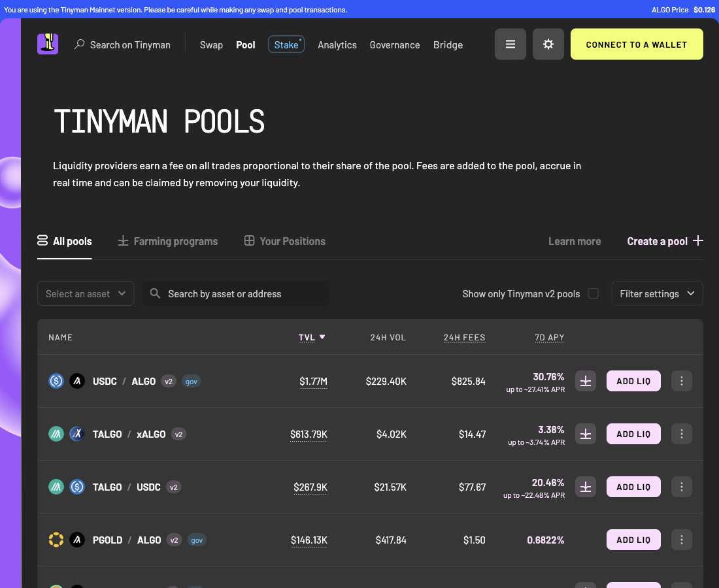Open three-dot menu for PGOLD/ALGO pool

point(681,540)
